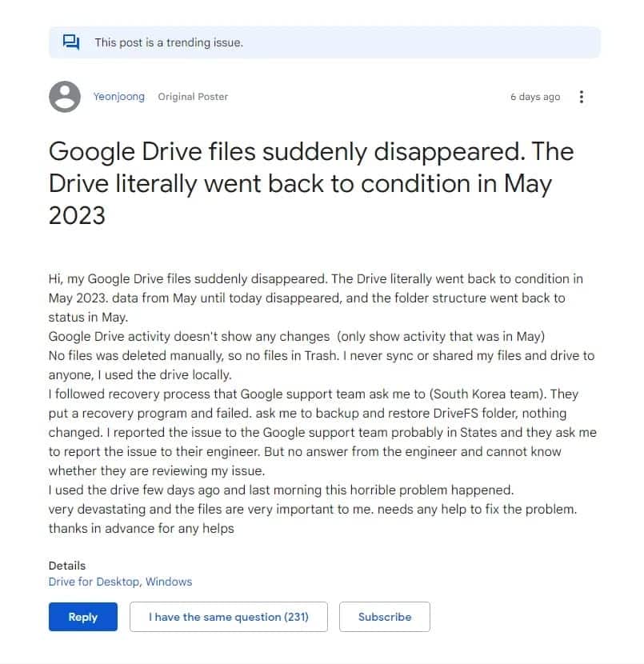644x664 pixels.
Task: Click the line 'Google Drive activity doesn't show any changes'
Action: (x=296, y=337)
